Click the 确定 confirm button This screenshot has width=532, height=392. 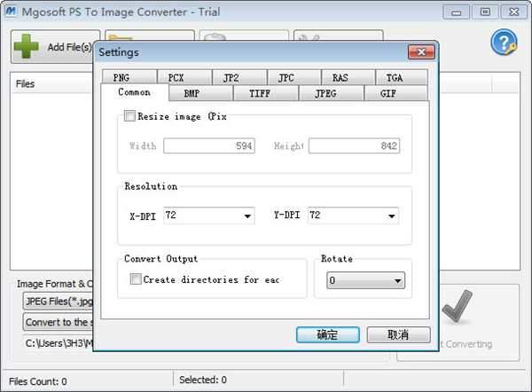coord(328,334)
